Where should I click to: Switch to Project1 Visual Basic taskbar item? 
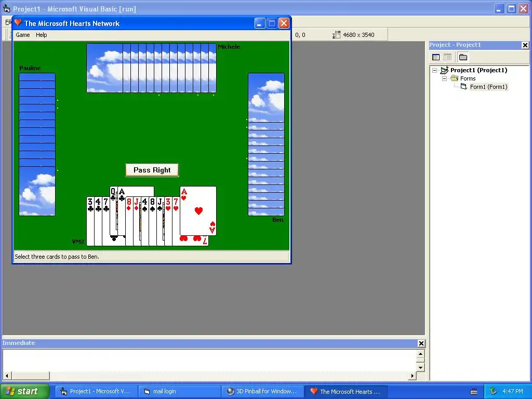96,392
